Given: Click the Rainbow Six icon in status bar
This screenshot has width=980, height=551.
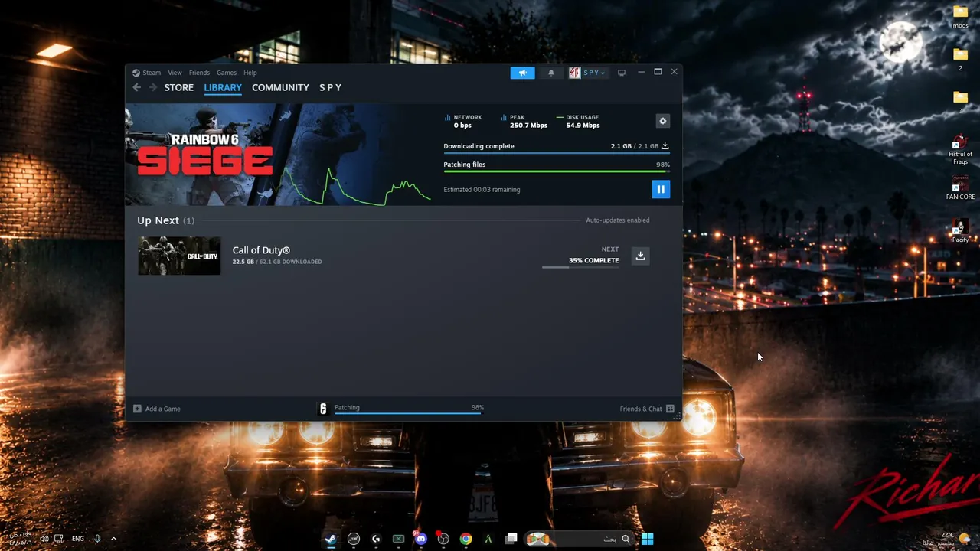Looking at the screenshot, I should [323, 409].
